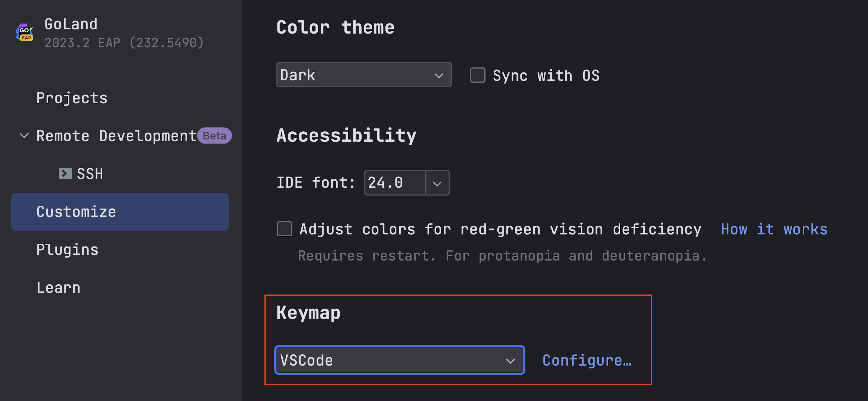Select the Remote Development item
This screenshot has width=868, height=401.
(x=116, y=136)
